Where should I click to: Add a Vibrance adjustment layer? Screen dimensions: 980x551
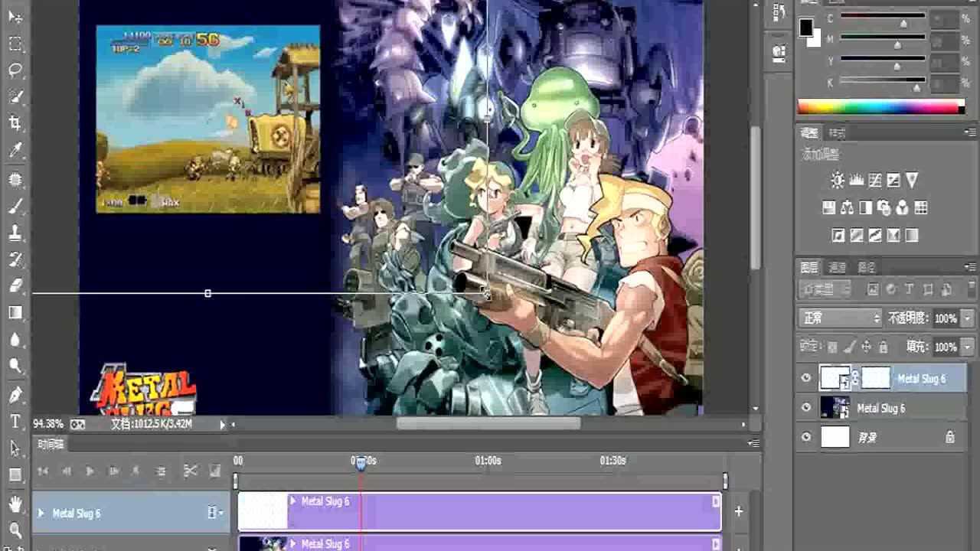912,181
